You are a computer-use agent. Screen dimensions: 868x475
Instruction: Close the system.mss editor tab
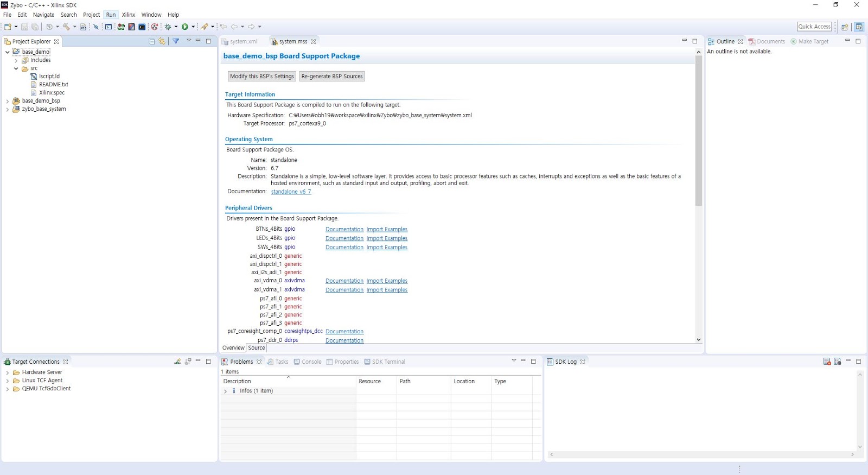[x=313, y=42]
